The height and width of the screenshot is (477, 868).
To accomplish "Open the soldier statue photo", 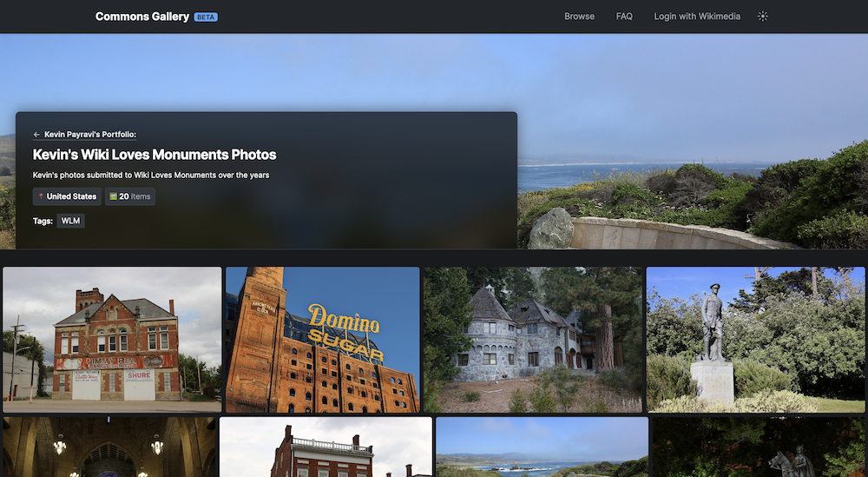I will tap(756, 340).
